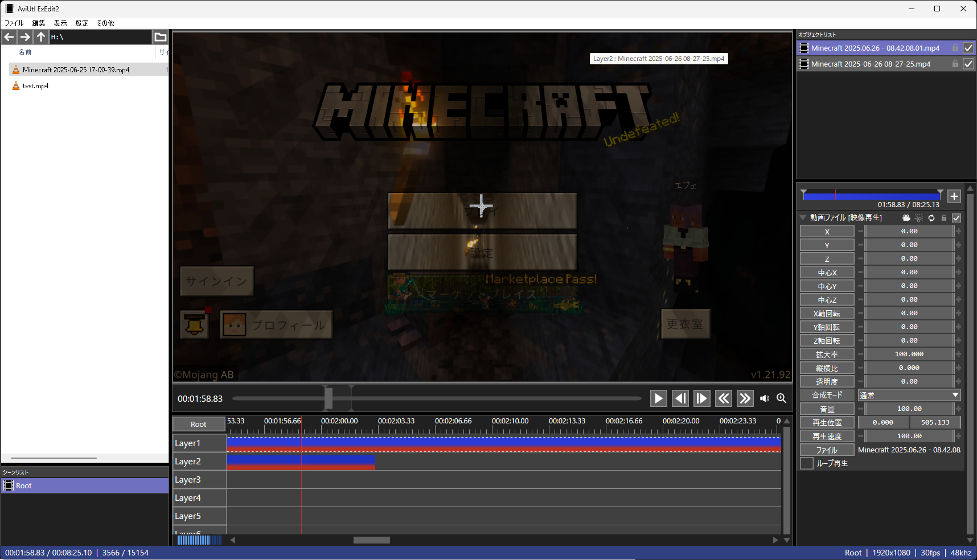
Task: Click the 透明度 parameter button
Action: pos(827,382)
